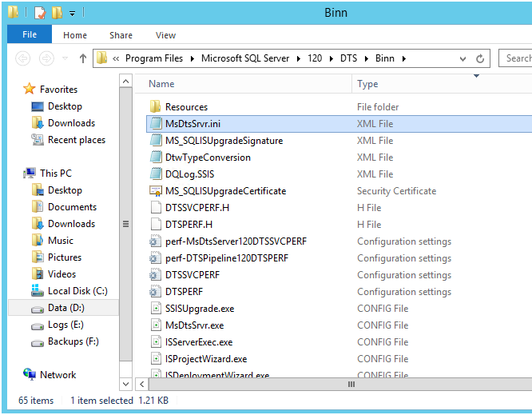Viewport: 532px width, 415px height.
Task: Open the recent locations dropdown arrow
Action: (65, 58)
